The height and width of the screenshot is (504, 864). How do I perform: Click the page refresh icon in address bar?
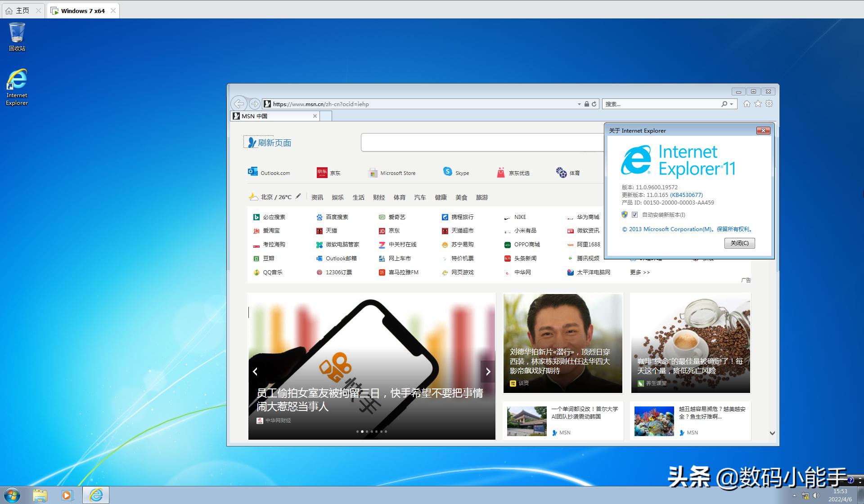point(594,104)
